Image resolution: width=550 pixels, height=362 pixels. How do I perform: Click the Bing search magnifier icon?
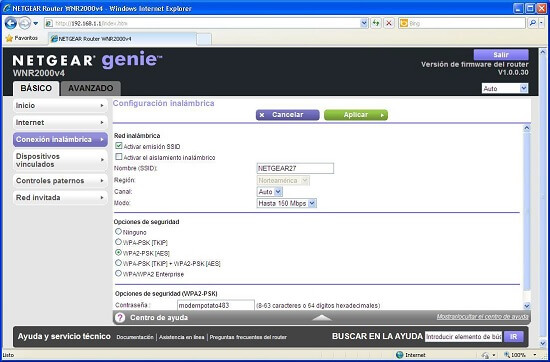[532, 24]
